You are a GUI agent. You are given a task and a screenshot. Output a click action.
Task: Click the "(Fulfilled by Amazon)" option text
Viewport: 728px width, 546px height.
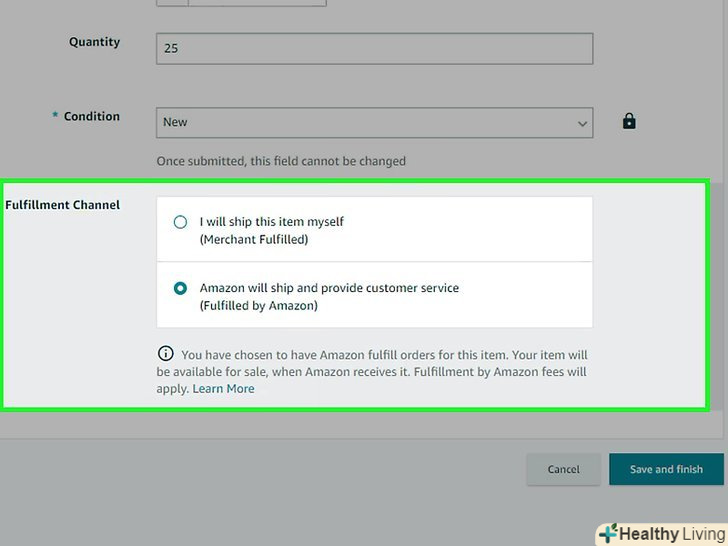pyautogui.click(x=258, y=306)
